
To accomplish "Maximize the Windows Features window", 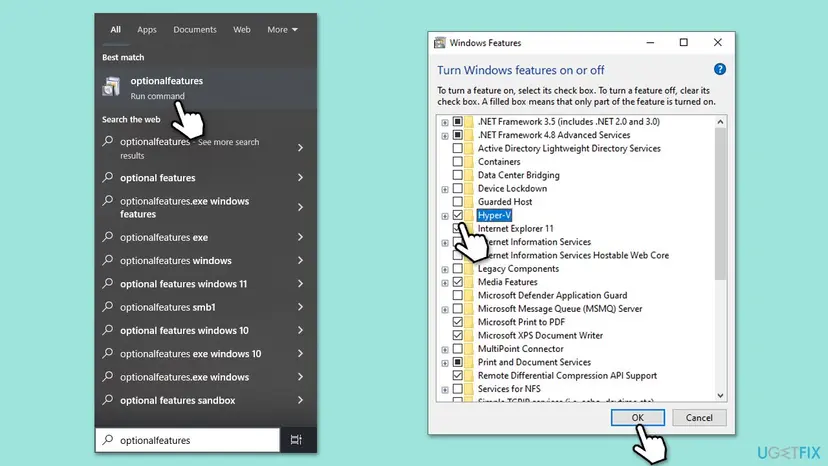I will point(683,42).
